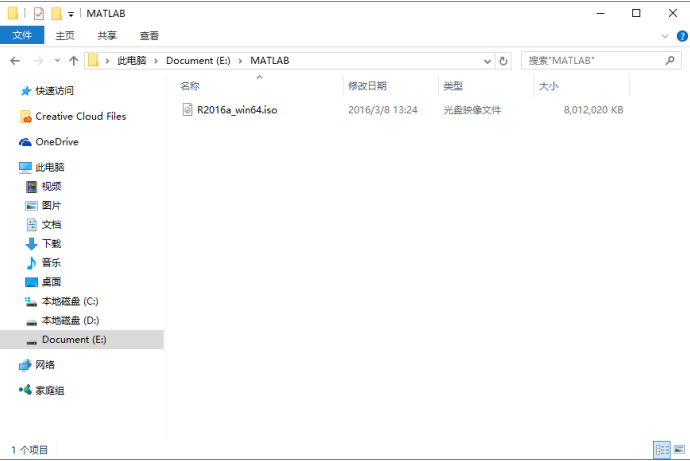Image resolution: width=690 pixels, height=461 pixels.
Task: Click the folder icon at the title bar's start
Action: click(x=13, y=13)
